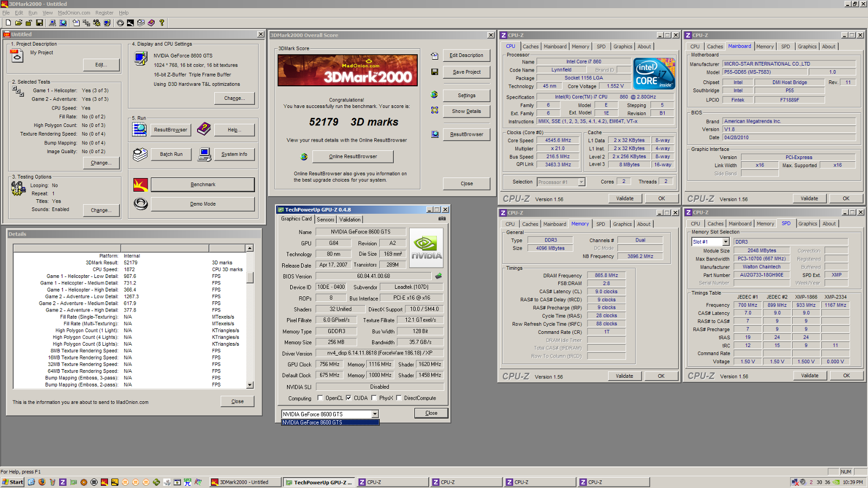Click the Details list scroll-down arrow

(x=250, y=385)
